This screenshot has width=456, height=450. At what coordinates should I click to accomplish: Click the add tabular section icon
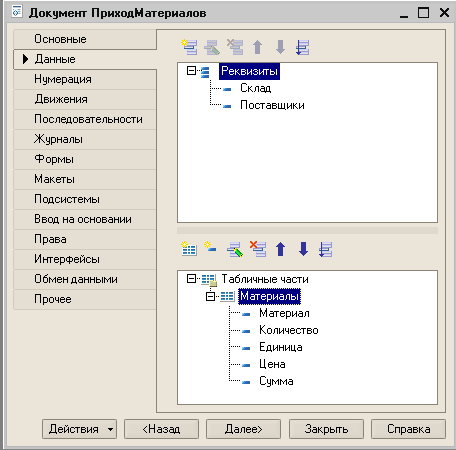(x=189, y=249)
